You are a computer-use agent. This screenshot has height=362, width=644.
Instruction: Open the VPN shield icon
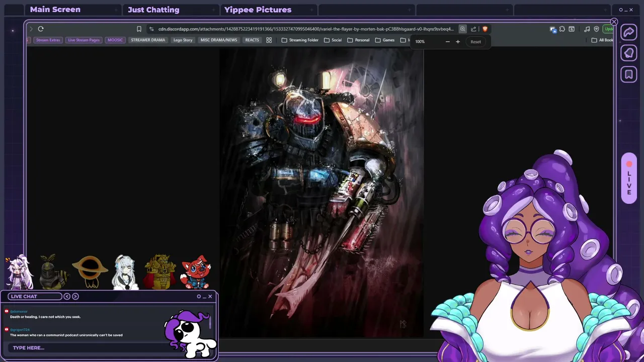[596, 29]
